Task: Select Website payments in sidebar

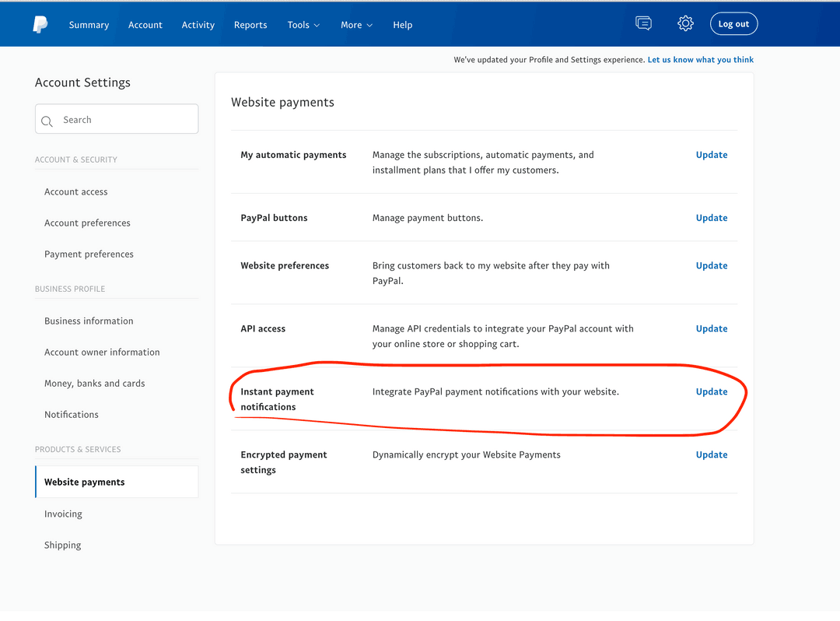Action: click(x=117, y=482)
